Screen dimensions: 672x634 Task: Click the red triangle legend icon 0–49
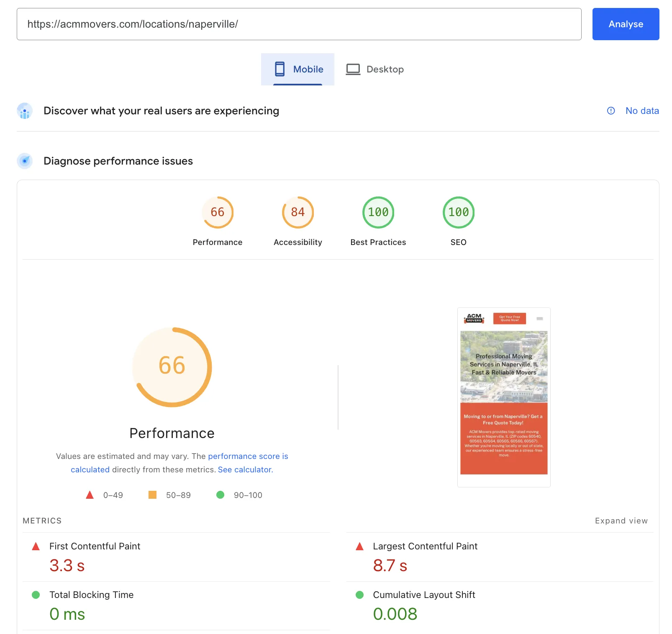(x=90, y=495)
